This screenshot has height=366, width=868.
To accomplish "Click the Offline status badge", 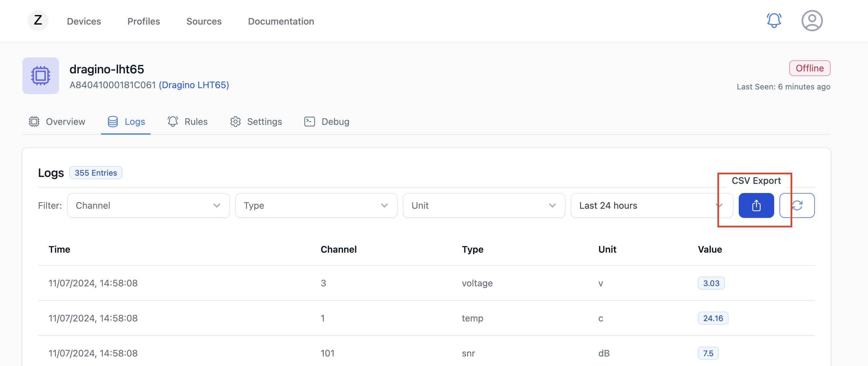I will coord(809,68).
